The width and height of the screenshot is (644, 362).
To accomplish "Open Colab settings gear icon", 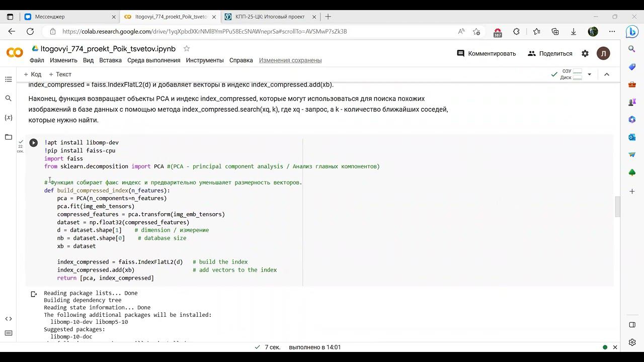I will pyautogui.click(x=585, y=53).
